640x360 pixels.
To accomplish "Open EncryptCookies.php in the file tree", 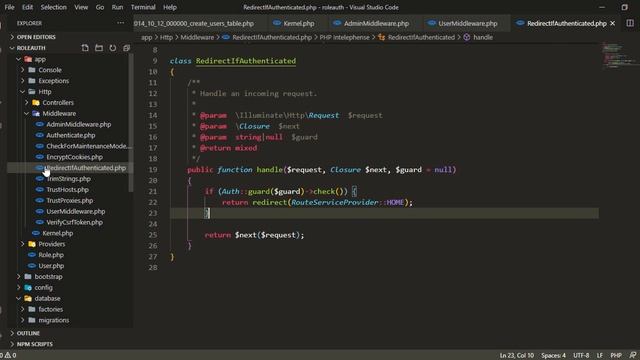I will pos(74,157).
